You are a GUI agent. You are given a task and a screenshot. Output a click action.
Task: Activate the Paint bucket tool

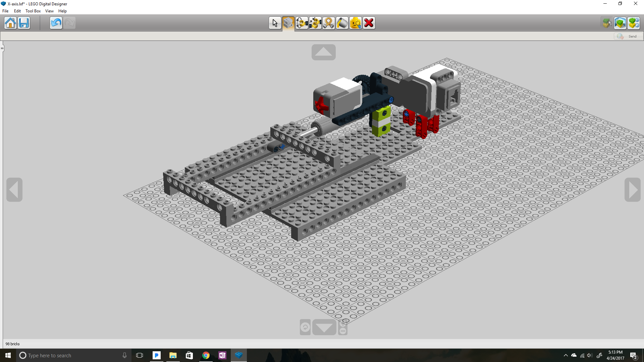pyautogui.click(x=342, y=23)
